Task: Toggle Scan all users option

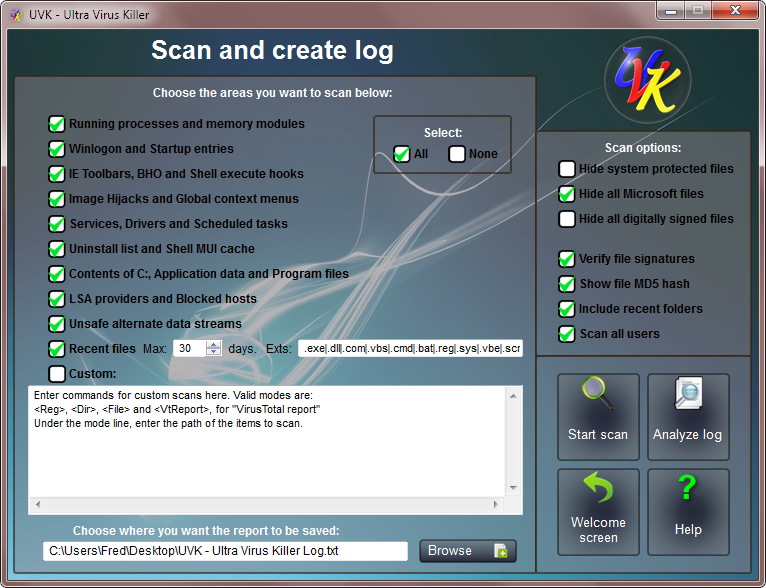Action: click(x=567, y=334)
